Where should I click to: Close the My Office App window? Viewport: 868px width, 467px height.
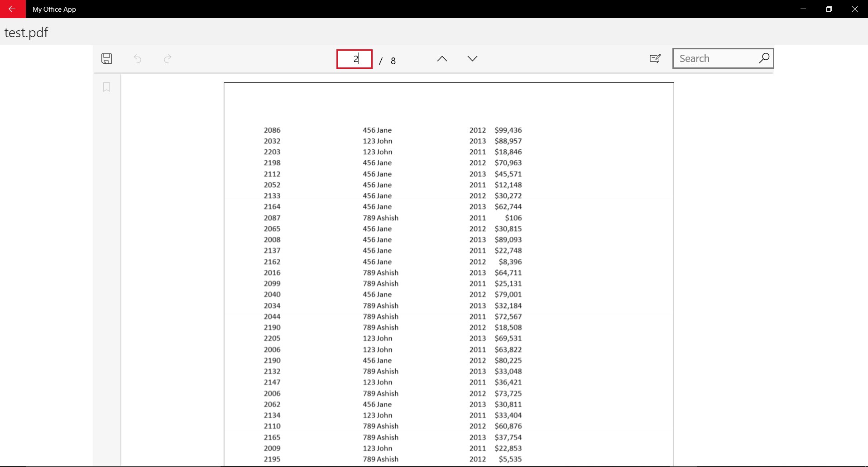[x=855, y=9]
